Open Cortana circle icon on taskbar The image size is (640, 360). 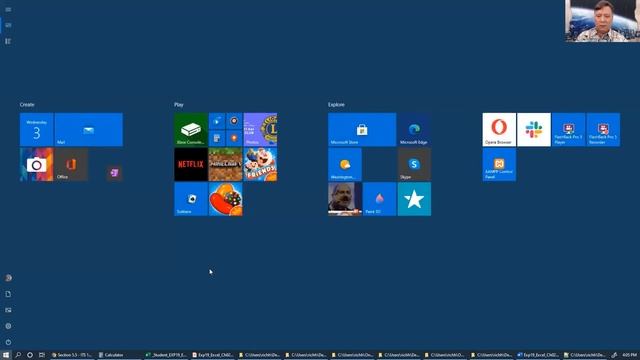pyautogui.click(x=30, y=355)
